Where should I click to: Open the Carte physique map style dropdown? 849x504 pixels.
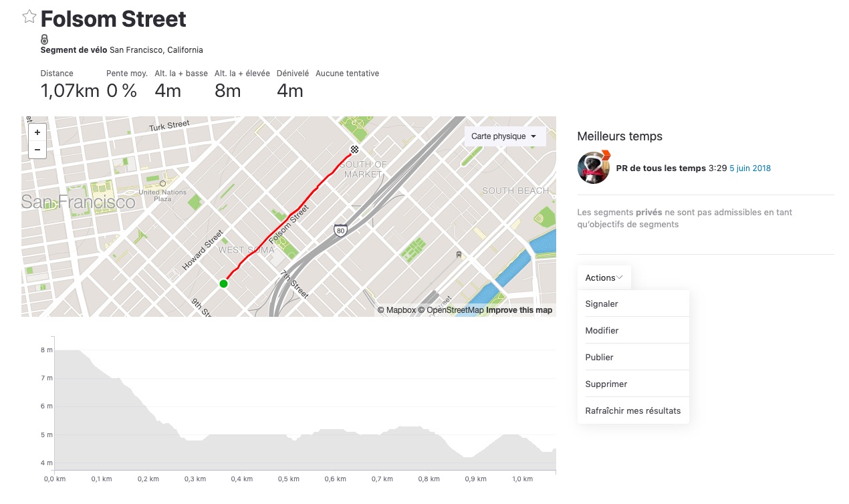click(504, 136)
